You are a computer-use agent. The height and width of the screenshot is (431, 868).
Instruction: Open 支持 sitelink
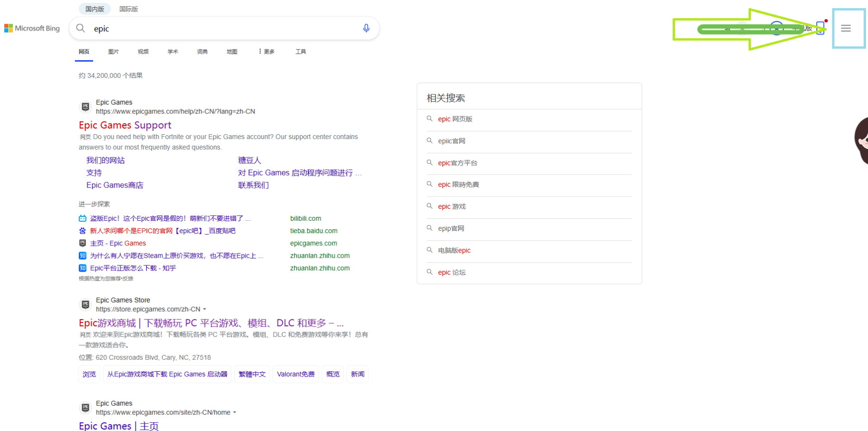[94, 173]
